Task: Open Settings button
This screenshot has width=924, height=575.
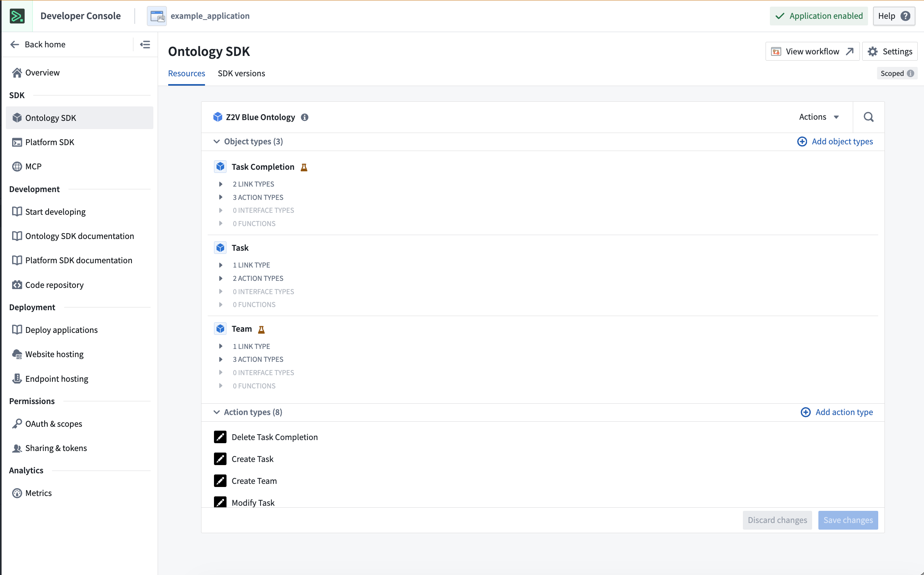Action: (890, 51)
